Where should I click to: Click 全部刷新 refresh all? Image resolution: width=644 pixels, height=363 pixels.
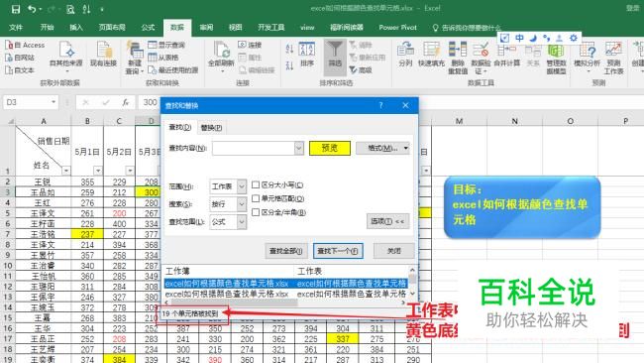pyautogui.click(x=221, y=56)
